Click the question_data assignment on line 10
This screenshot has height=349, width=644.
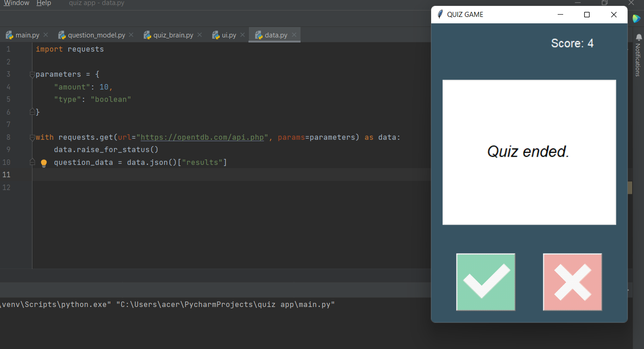[x=140, y=162]
